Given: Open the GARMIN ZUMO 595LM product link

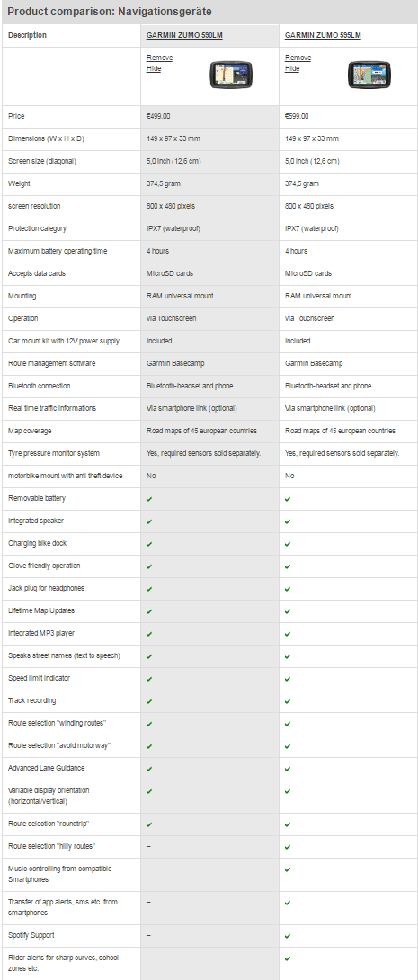Looking at the screenshot, I should click(323, 36).
